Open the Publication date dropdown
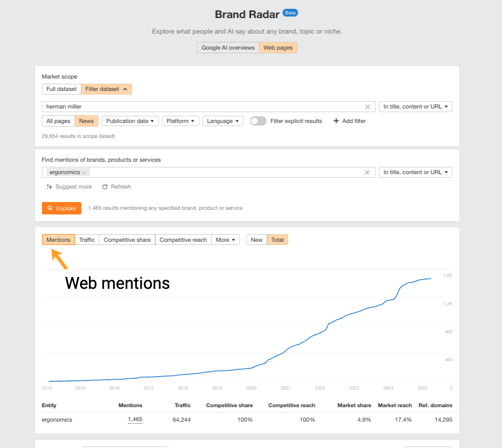Image resolution: width=502 pixels, height=448 pixels. (130, 121)
